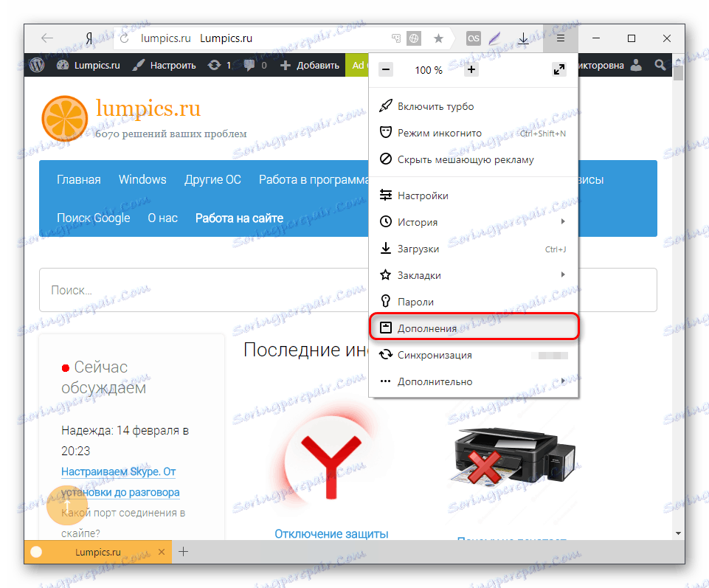Click Настроить customize link
This screenshot has height=588, width=709.
(164, 65)
